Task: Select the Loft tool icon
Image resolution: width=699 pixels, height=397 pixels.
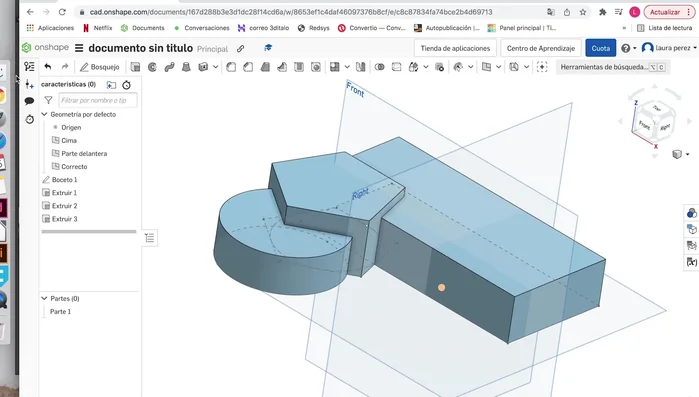Action: [186, 67]
